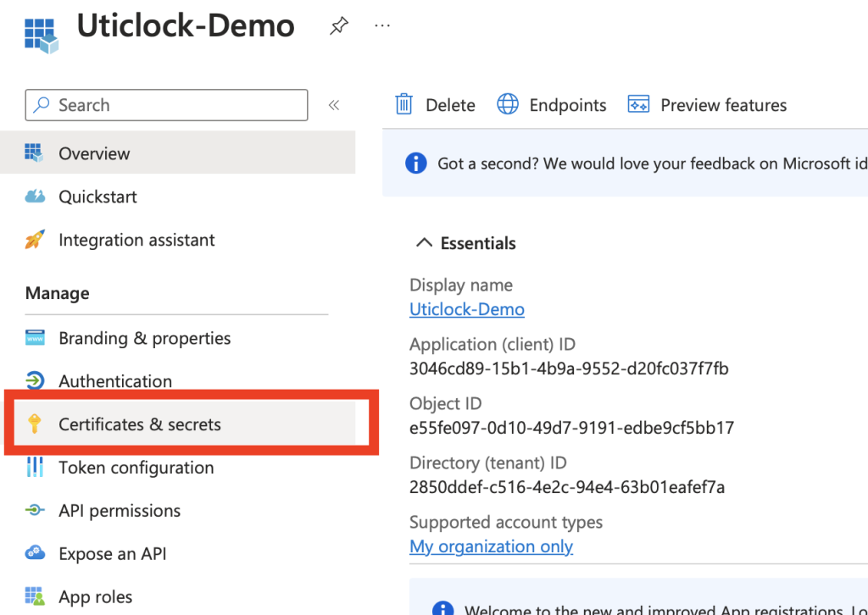
Task: Click the Directory (tenant) ID value
Action: click(567, 487)
